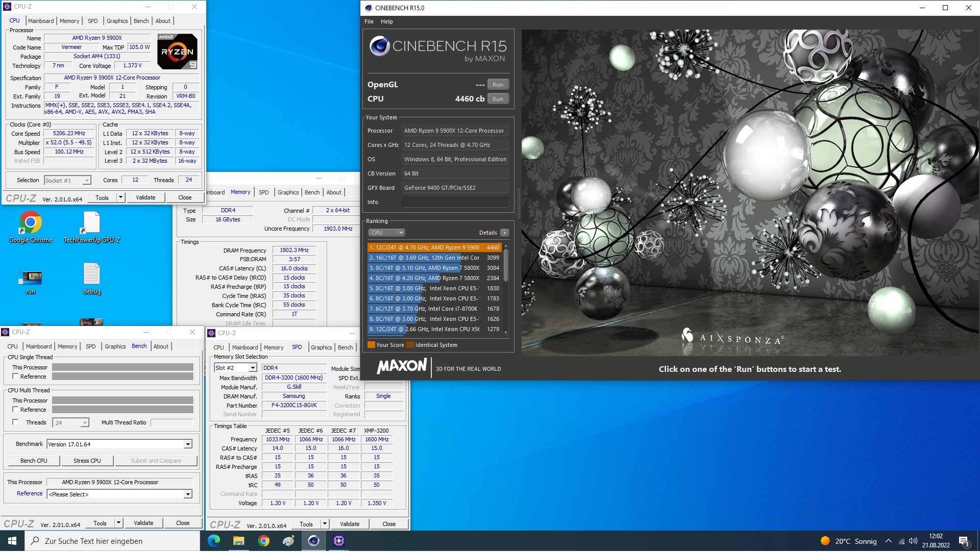
Task: Open Paint from the taskbar
Action: point(289,541)
